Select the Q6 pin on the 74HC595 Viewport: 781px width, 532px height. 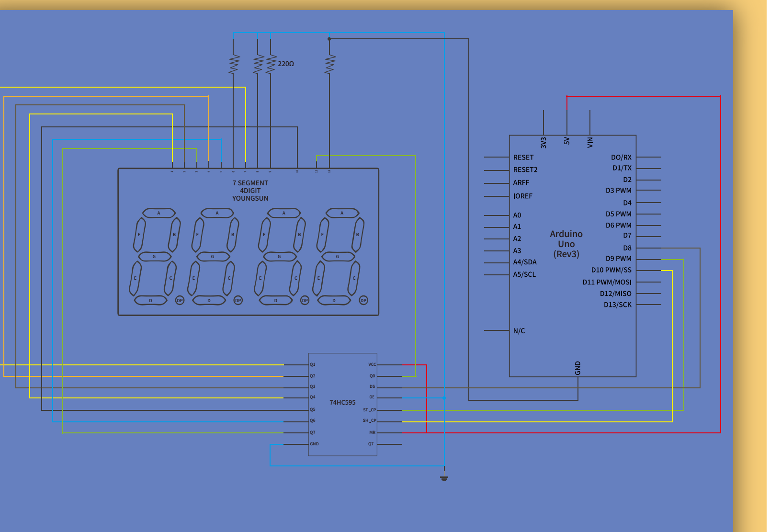click(x=313, y=421)
